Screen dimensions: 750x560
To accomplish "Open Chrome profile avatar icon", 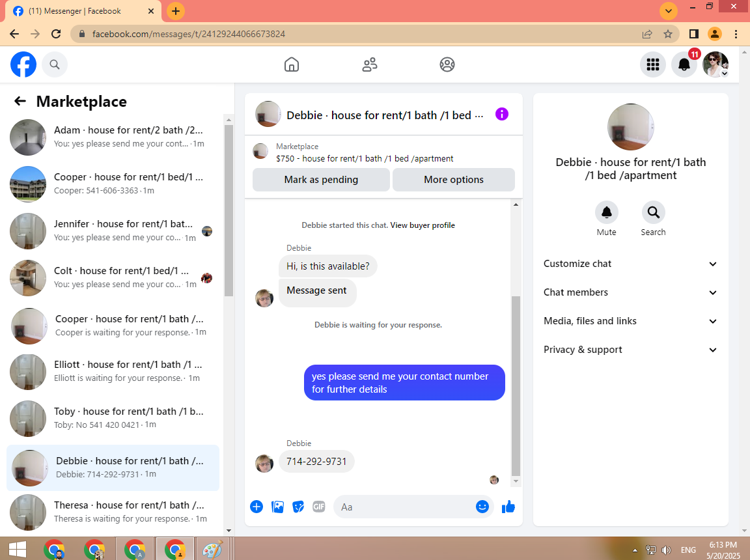I will [715, 34].
